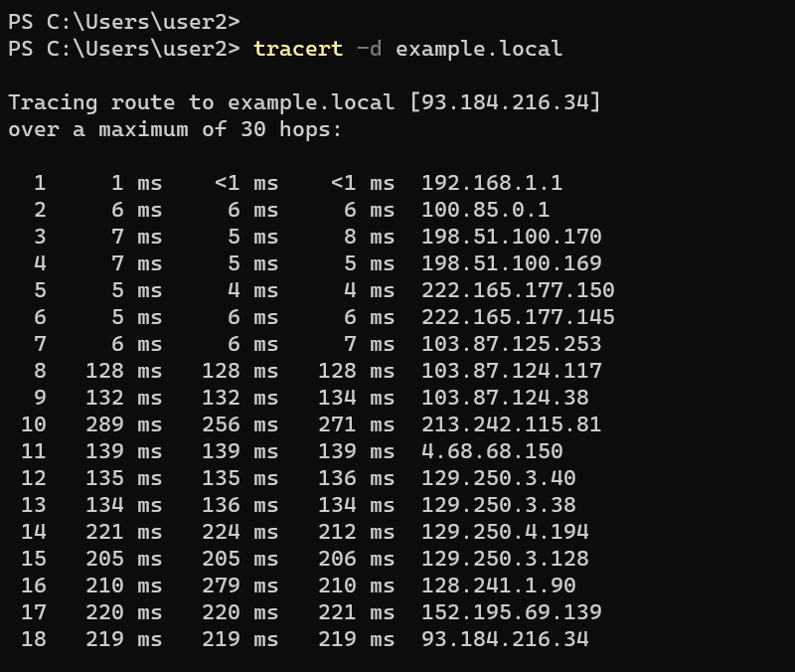Click the IP 213.242.115.81
The height and width of the screenshot is (672, 795).
(511, 424)
